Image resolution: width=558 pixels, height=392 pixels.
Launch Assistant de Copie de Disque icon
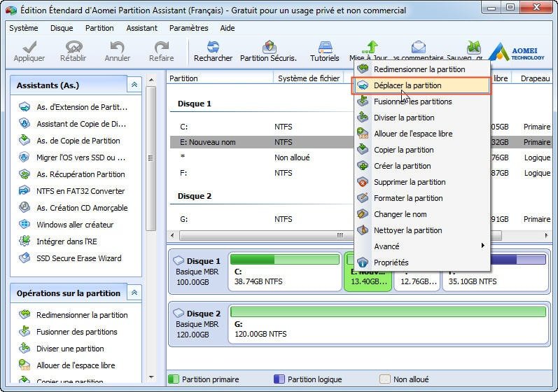tap(25, 123)
